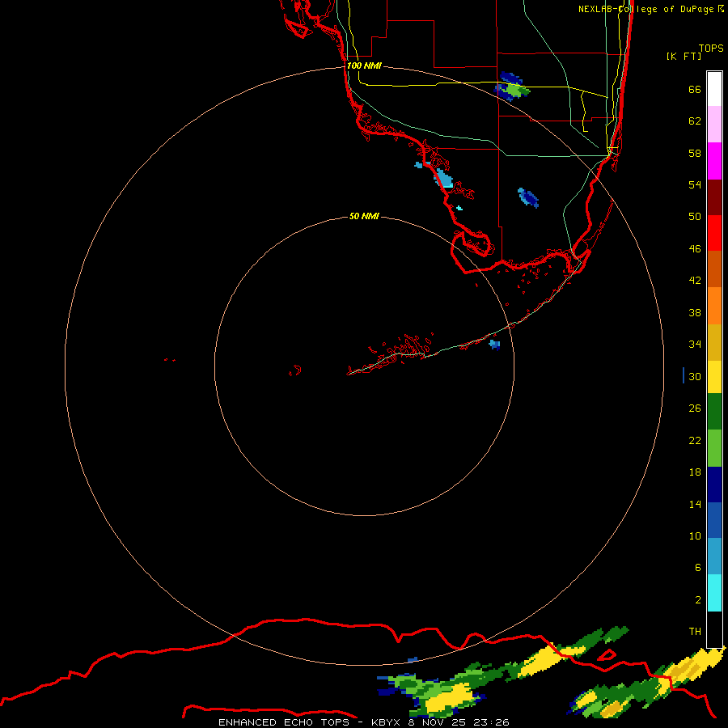
Task: Click the yellow legend swatch
Action: pos(714,376)
